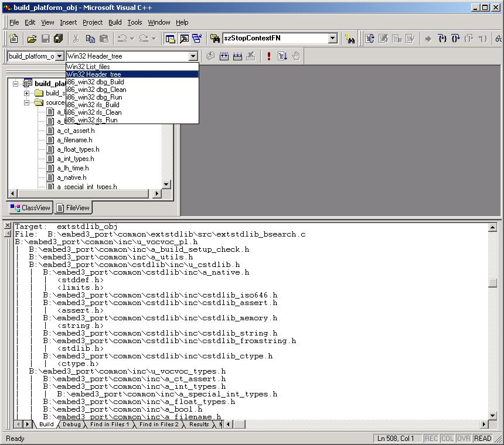Open the Tools menu
Image resolution: width=504 pixels, height=445 pixels.
(x=135, y=22)
